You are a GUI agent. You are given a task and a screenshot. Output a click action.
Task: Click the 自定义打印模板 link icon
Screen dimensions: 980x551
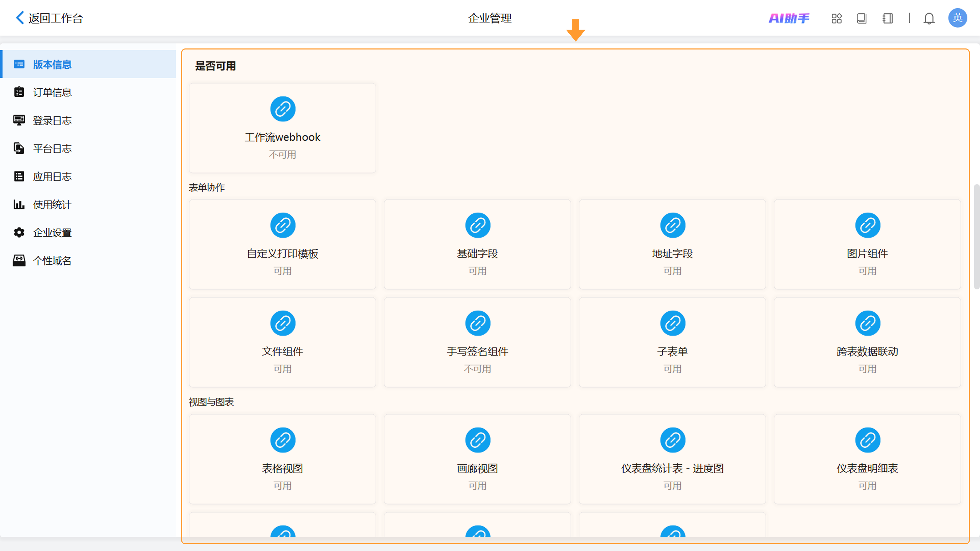tap(283, 226)
